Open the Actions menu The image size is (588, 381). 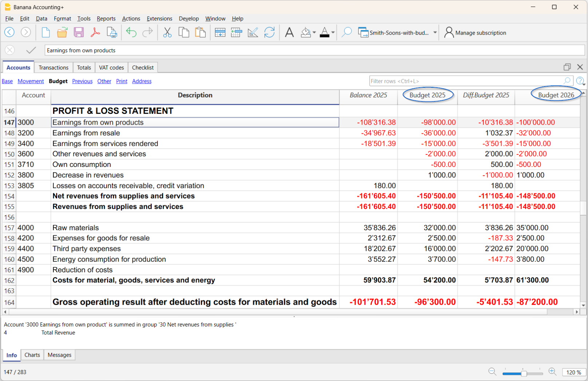coord(131,19)
